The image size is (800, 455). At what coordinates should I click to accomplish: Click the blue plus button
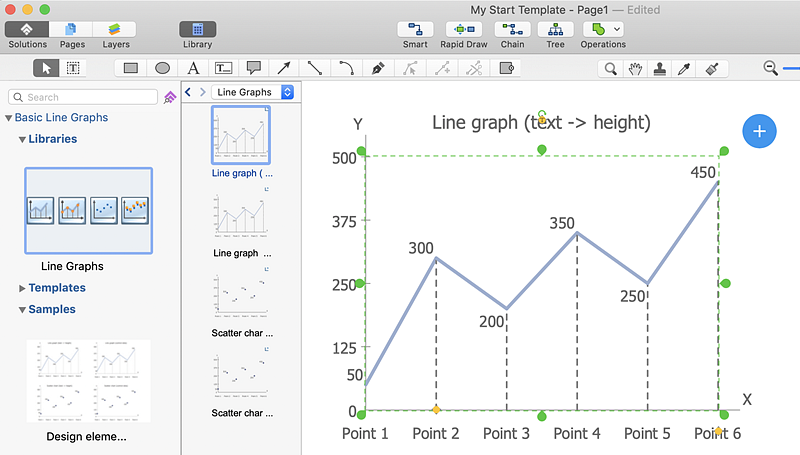coord(760,131)
